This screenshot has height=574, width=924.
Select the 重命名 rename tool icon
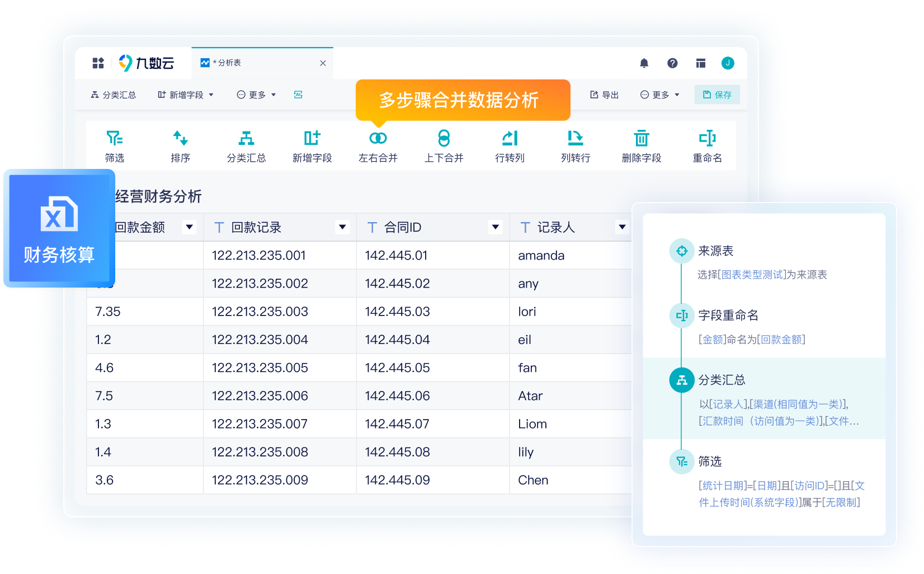(x=707, y=139)
